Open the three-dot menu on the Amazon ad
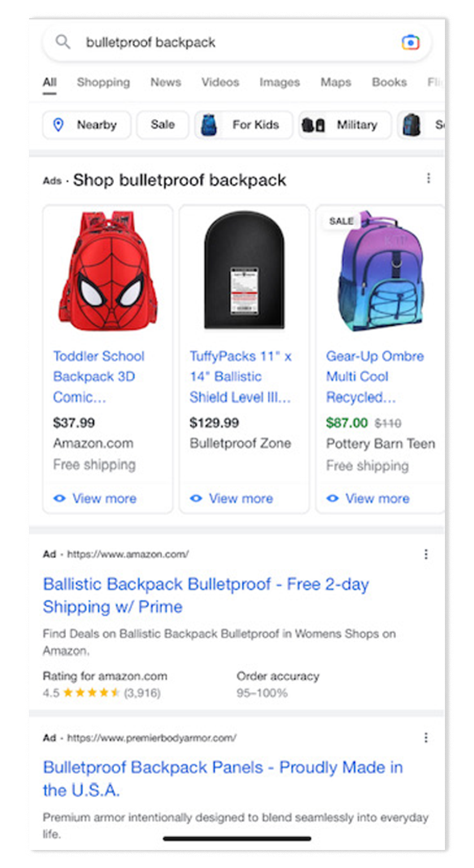This screenshot has width=474, height=868. point(426,554)
